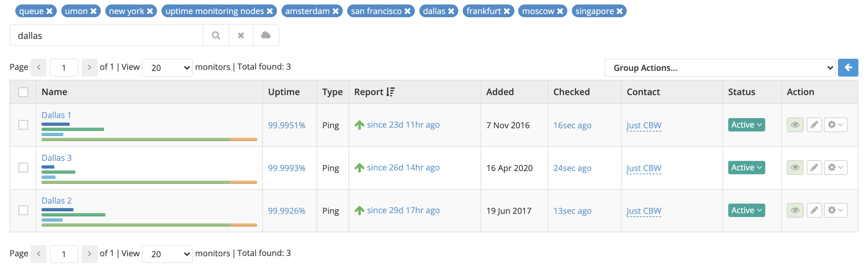Remove the dallas tag
Image resolution: width=868 pixels, height=270 pixels.
(451, 11)
